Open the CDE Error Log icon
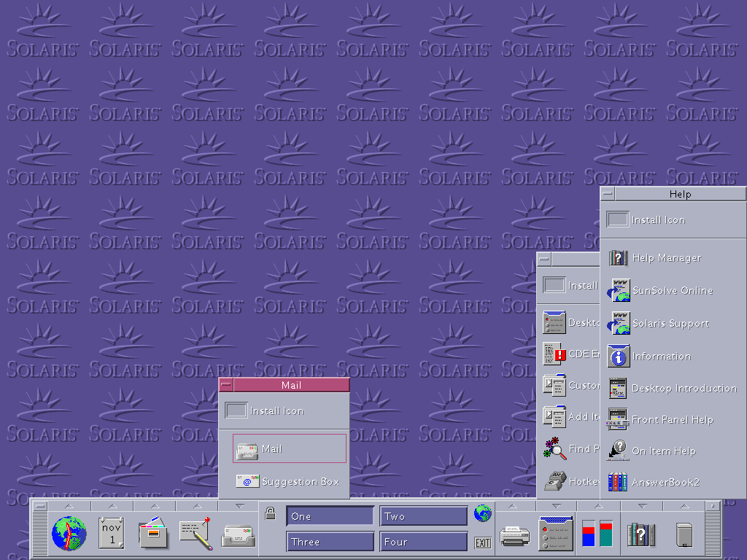Screen dimensions: 747x560 pyautogui.click(x=571, y=354)
